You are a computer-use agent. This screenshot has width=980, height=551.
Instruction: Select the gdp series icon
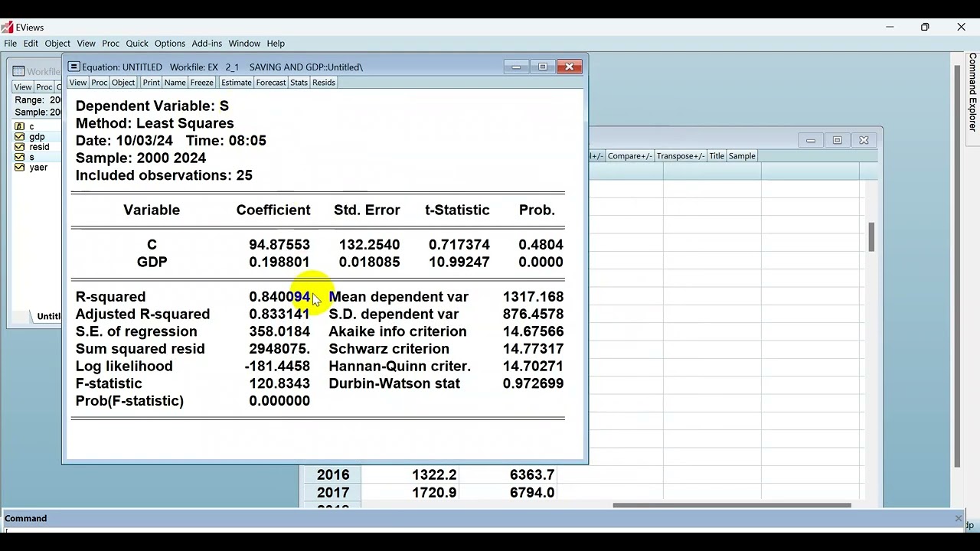(x=19, y=137)
